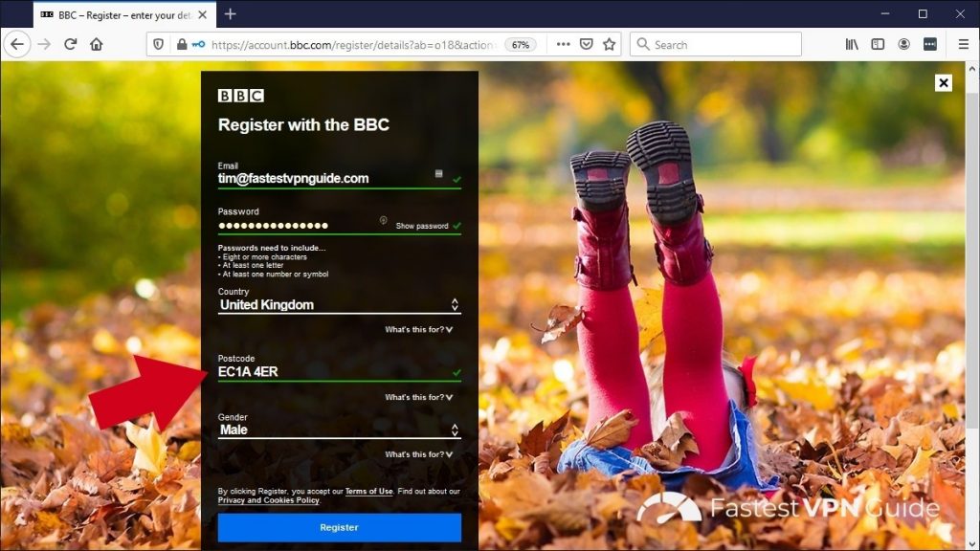Click the saved login key icon in address bar
Screen dimensions: 980x551
[x=198, y=44]
